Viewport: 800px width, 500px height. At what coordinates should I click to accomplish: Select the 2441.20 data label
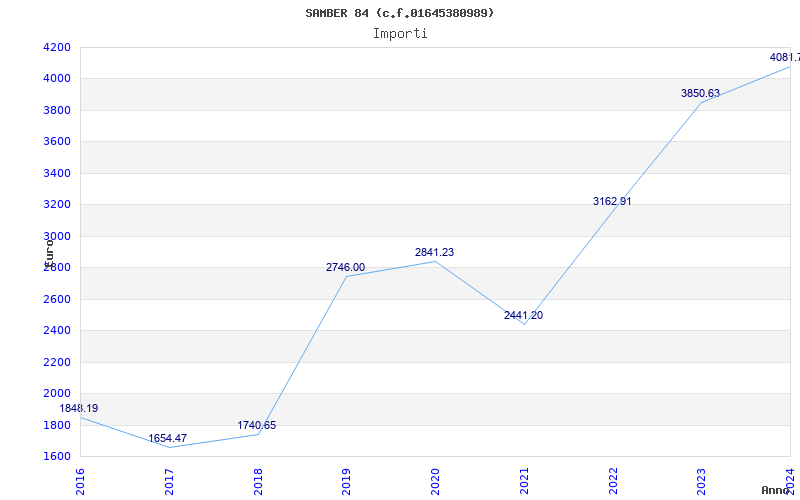tap(523, 315)
